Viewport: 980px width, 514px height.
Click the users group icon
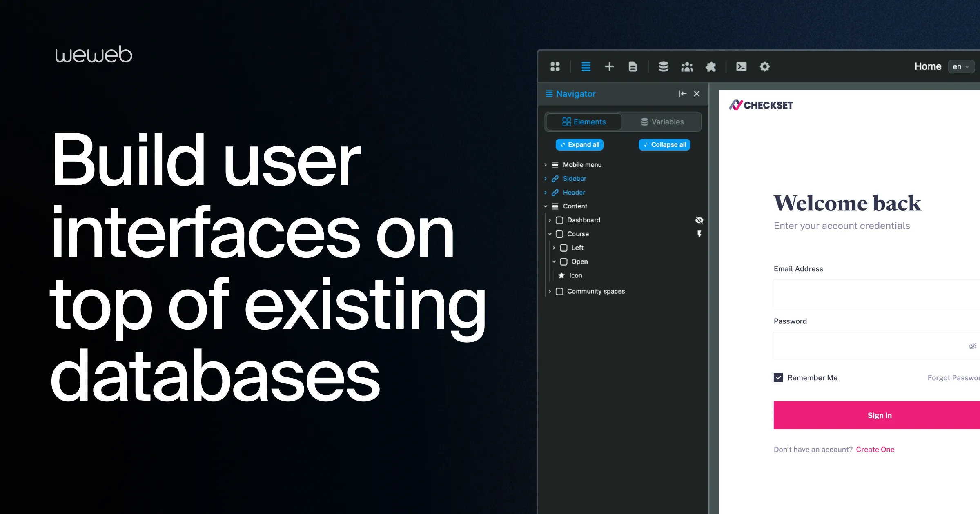[x=687, y=66]
